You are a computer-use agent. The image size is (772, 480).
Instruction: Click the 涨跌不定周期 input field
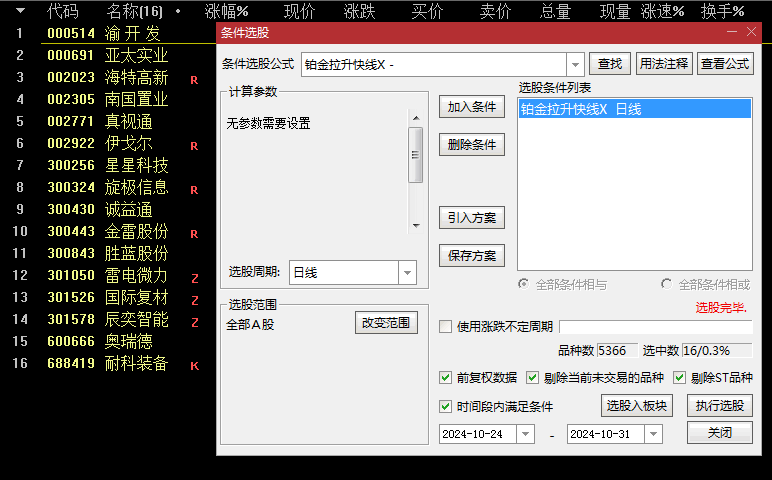[656, 327]
